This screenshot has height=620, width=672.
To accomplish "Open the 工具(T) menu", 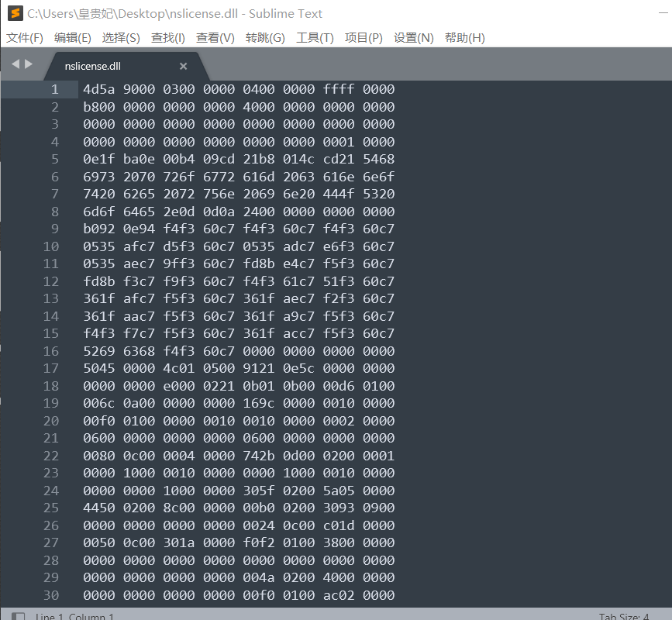I will pyautogui.click(x=315, y=38).
